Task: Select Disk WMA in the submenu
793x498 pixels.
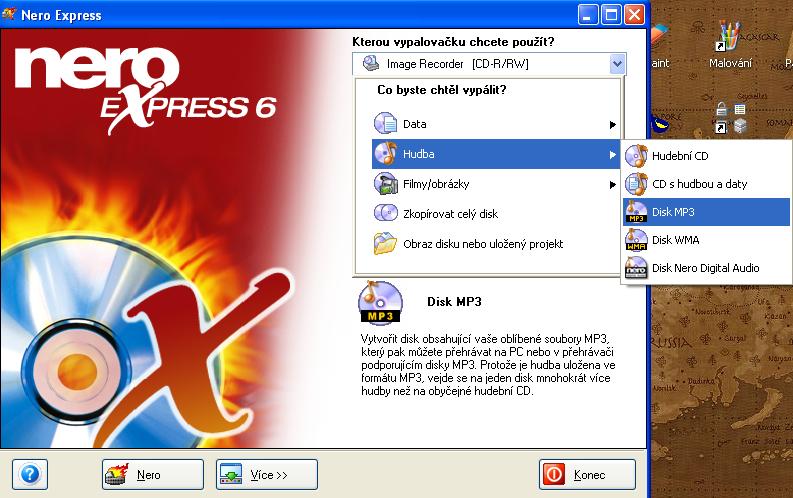Action: coord(706,240)
